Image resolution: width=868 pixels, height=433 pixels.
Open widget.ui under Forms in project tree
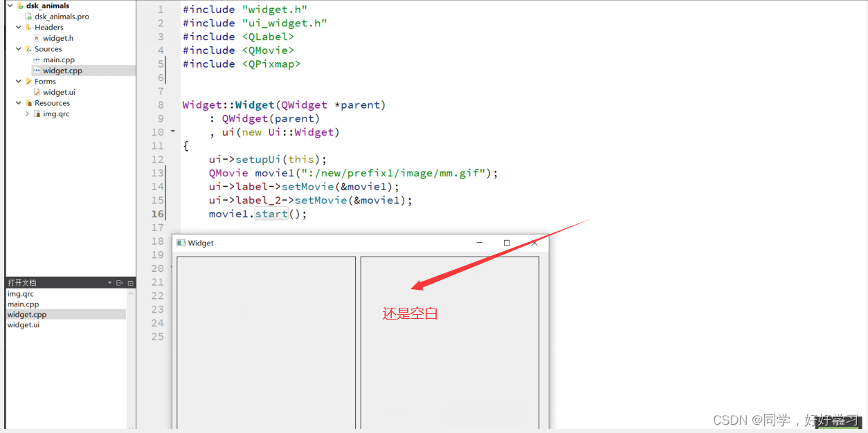click(59, 92)
